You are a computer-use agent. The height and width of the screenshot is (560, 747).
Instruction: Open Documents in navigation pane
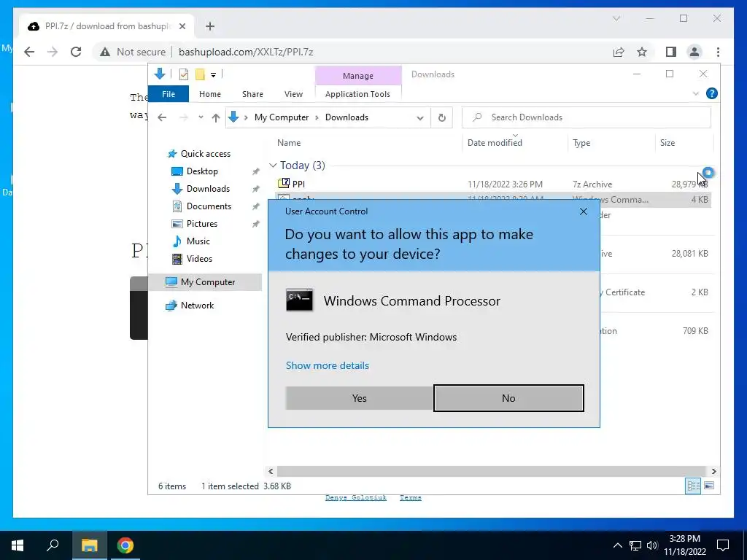(209, 206)
